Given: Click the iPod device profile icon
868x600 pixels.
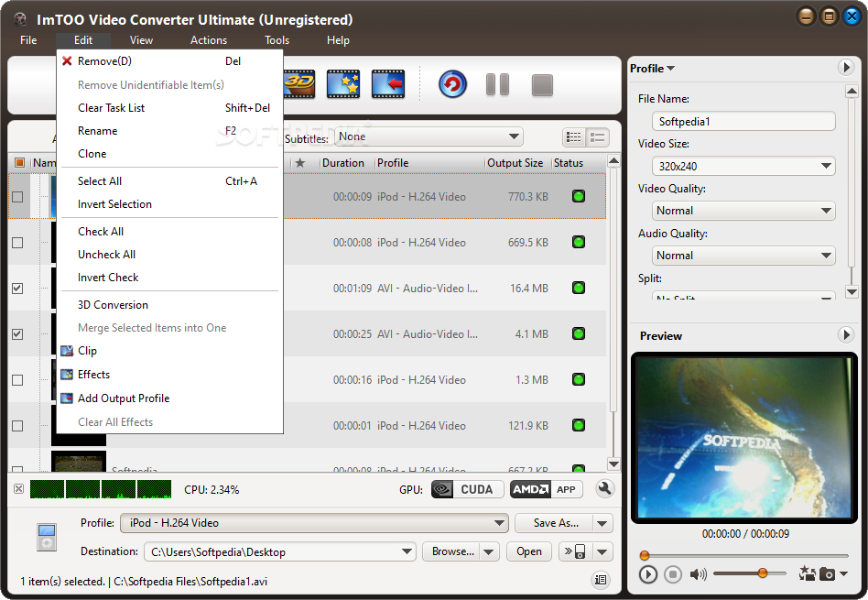Looking at the screenshot, I should pos(47,537).
